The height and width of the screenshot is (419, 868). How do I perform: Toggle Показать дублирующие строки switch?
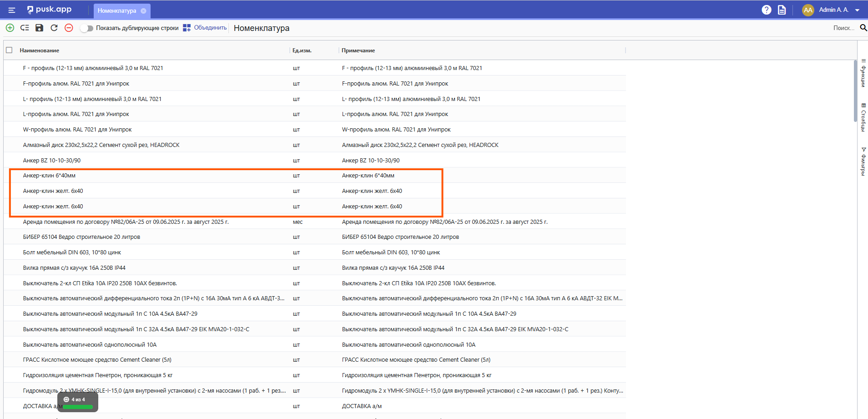pyautogui.click(x=86, y=28)
